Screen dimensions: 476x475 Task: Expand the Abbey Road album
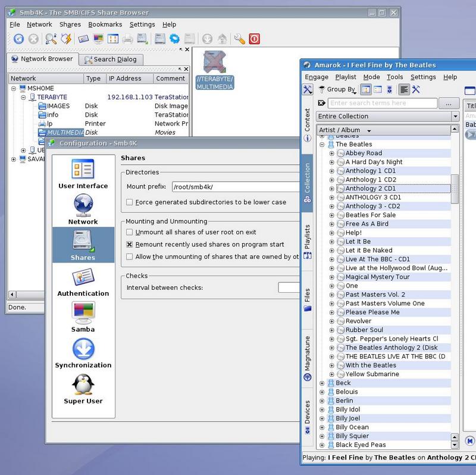click(x=332, y=154)
